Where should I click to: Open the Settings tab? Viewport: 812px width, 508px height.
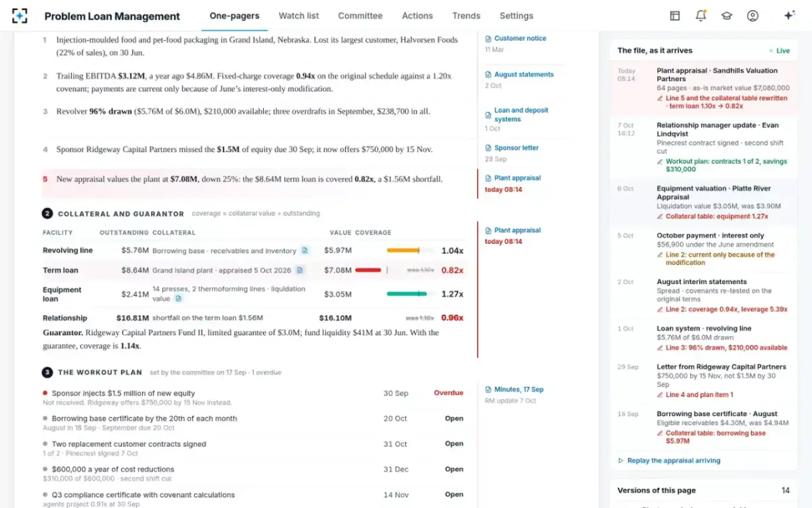coord(516,16)
